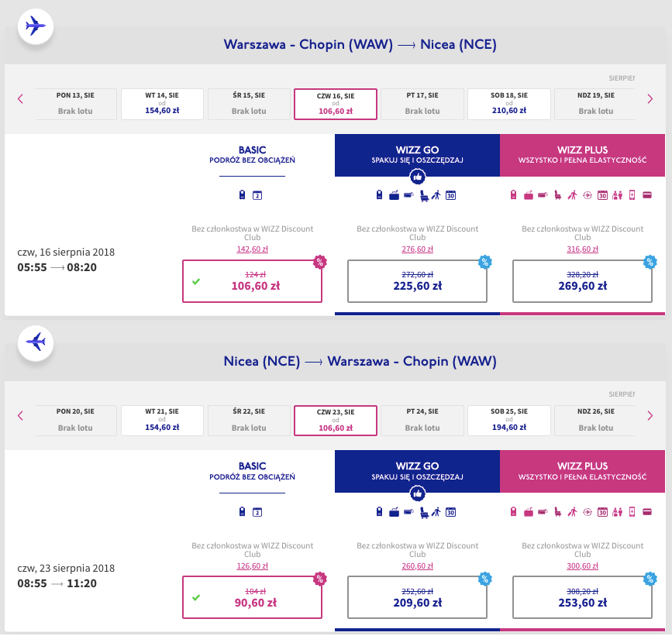
Task: Switch to the WT 14, SIE date tab
Action: click(x=163, y=104)
